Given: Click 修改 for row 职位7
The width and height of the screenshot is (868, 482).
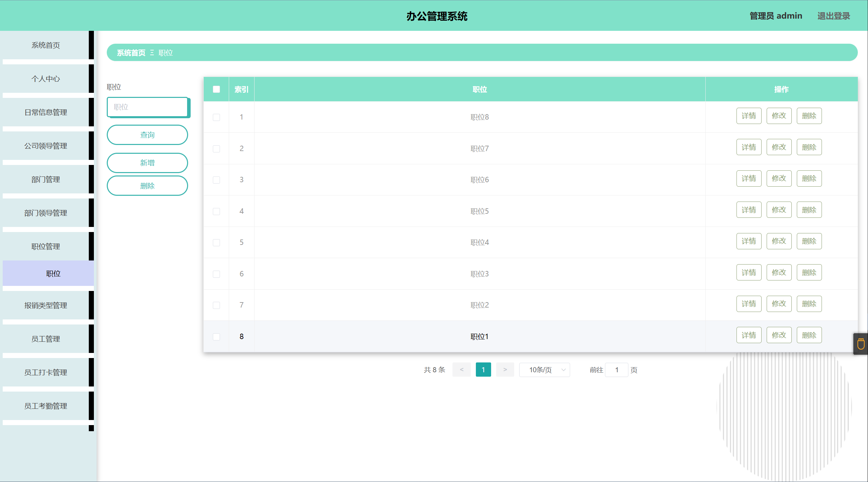Looking at the screenshot, I should click(779, 147).
